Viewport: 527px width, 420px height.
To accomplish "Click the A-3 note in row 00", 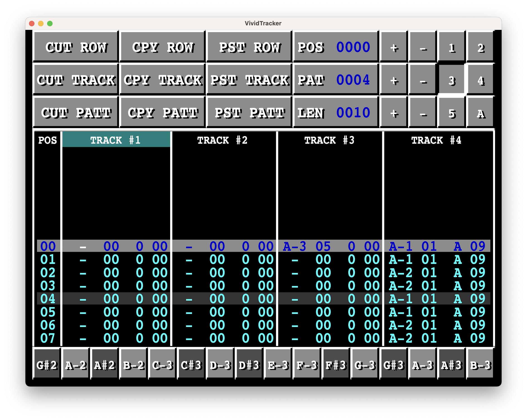I will pyautogui.click(x=294, y=246).
